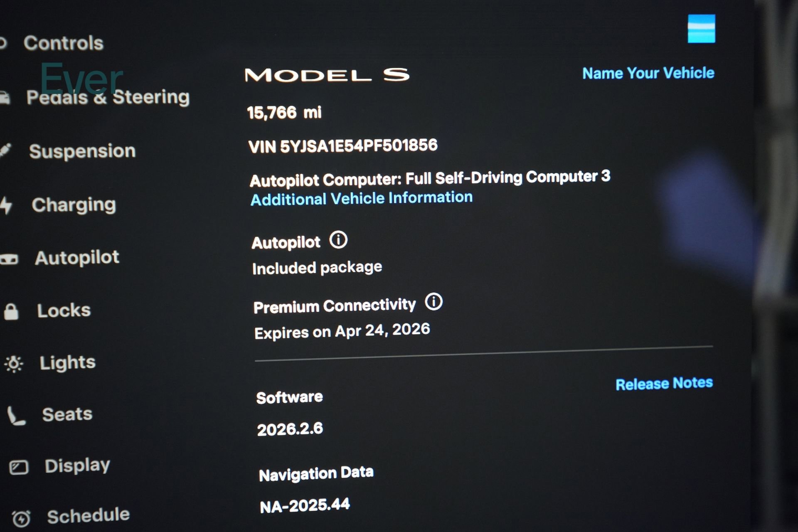798x532 pixels.
Task: Click the display screen icon
Action: [19, 467]
